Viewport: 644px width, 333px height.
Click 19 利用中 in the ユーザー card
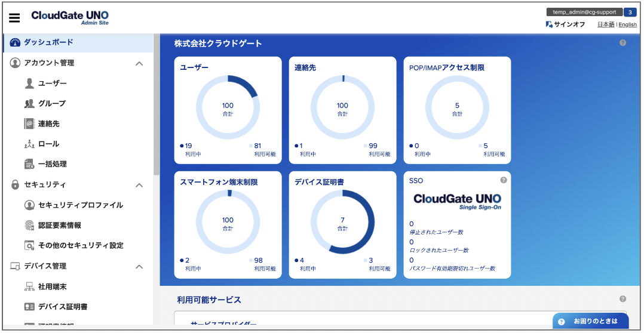(190, 150)
